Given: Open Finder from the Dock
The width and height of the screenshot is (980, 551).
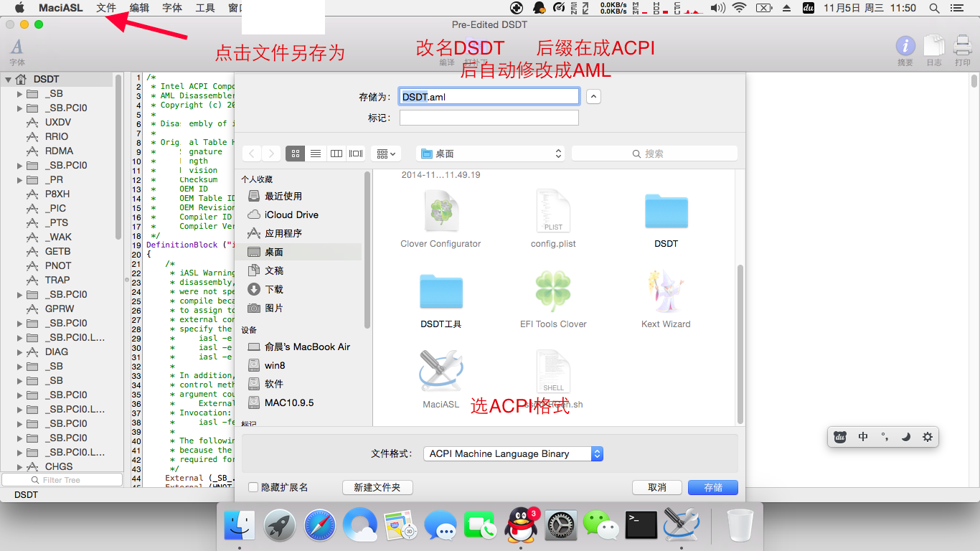Looking at the screenshot, I should coord(240,525).
